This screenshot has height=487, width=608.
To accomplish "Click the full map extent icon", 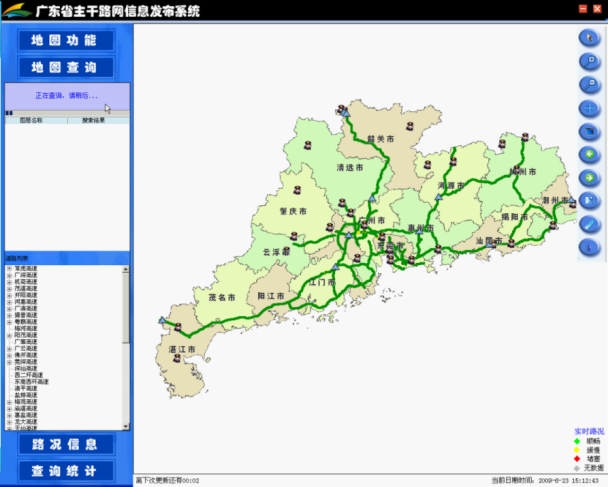I will (x=588, y=131).
